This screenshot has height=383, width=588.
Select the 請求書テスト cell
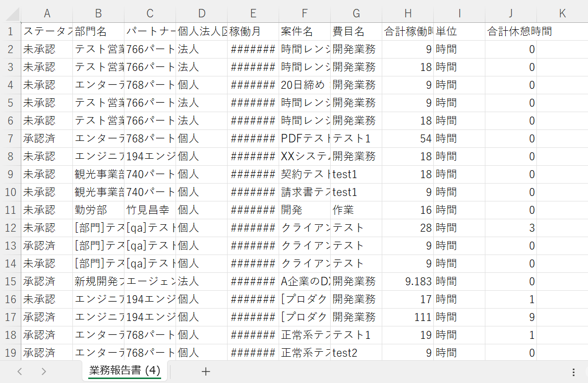(304, 192)
